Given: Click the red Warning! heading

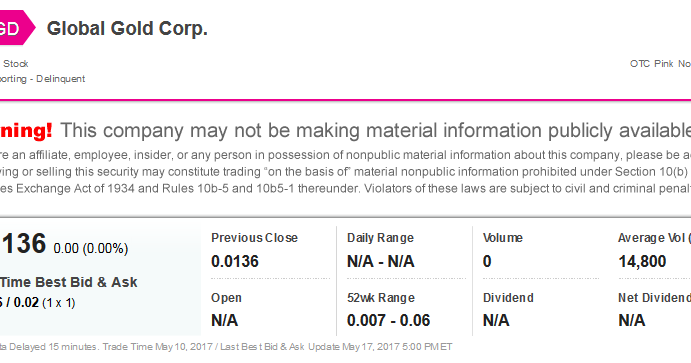Looking at the screenshot, I should (x=26, y=130).
